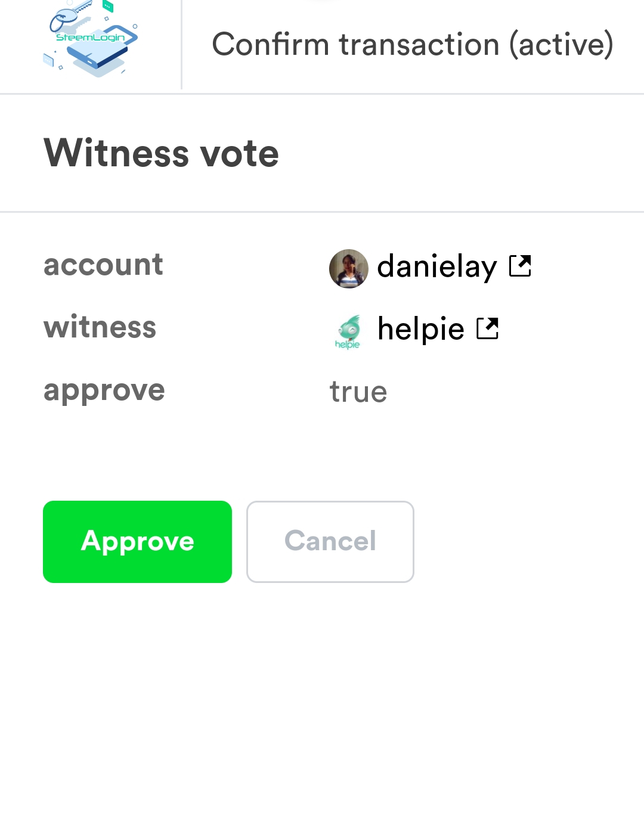644x825 pixels.
Task: Select the helpie witness name
Action: (x=420, y=328)
